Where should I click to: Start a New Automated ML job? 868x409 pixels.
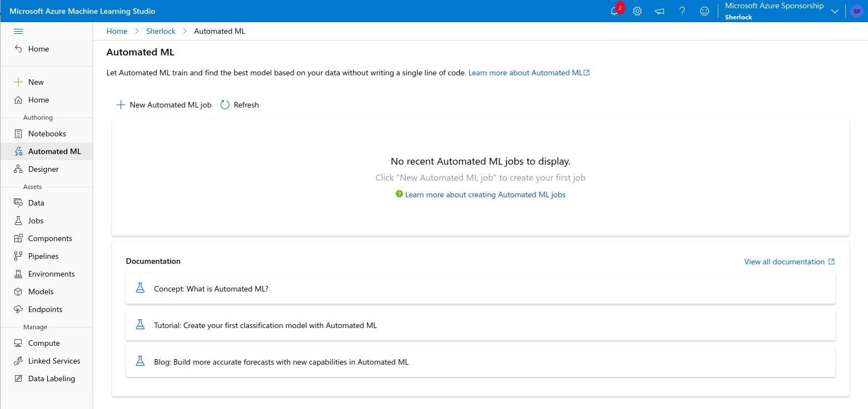click(164, 105)
